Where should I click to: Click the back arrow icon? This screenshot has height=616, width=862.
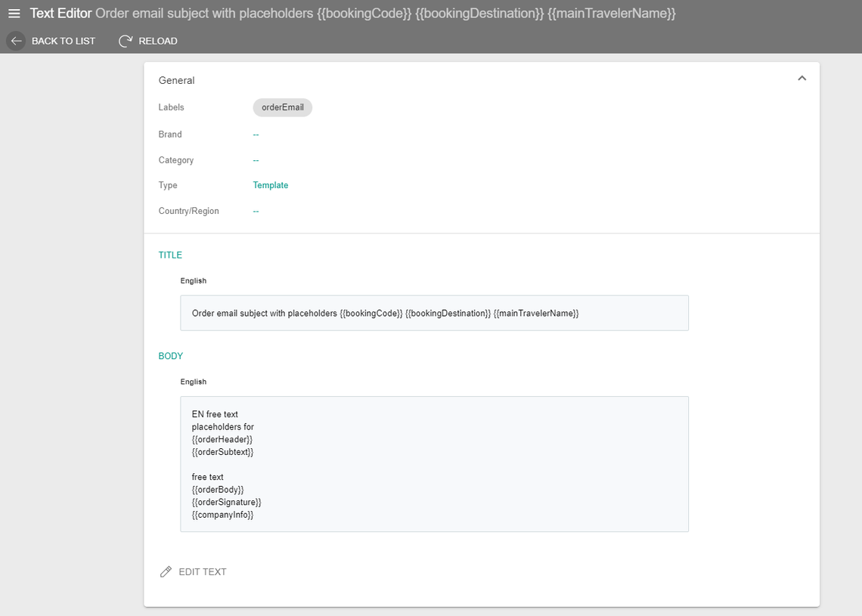[16, 41]
